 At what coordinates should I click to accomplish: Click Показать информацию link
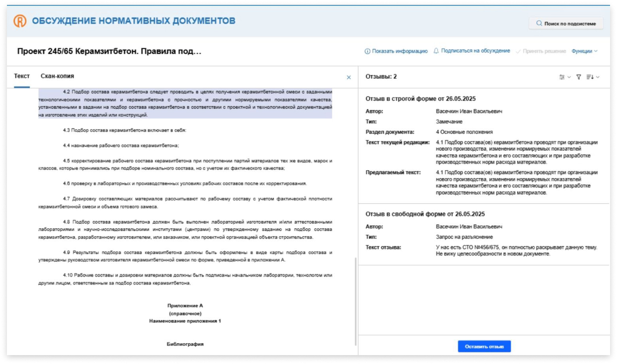(400, 51)
